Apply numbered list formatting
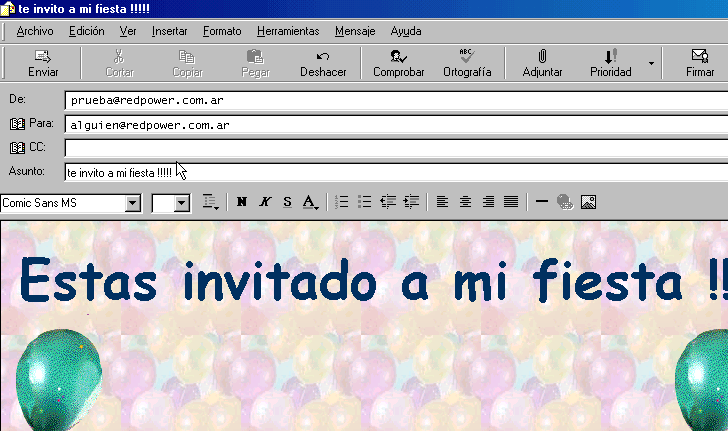 point(342,202)
